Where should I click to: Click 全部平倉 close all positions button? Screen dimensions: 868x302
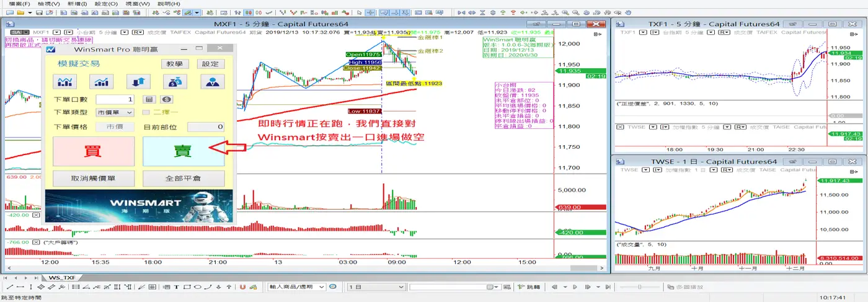[x=183, y=179]
